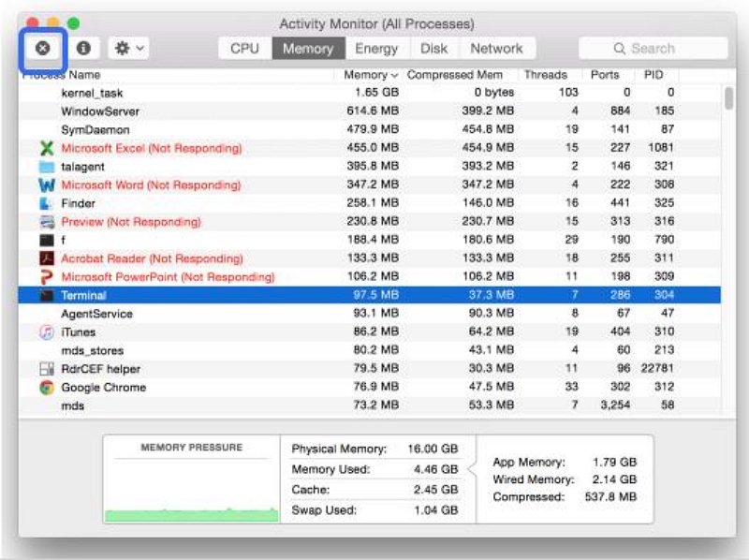Open the Disk tab
Image resolution: width=749 pixels, height=560 pixels.
[x=433, y=49]
